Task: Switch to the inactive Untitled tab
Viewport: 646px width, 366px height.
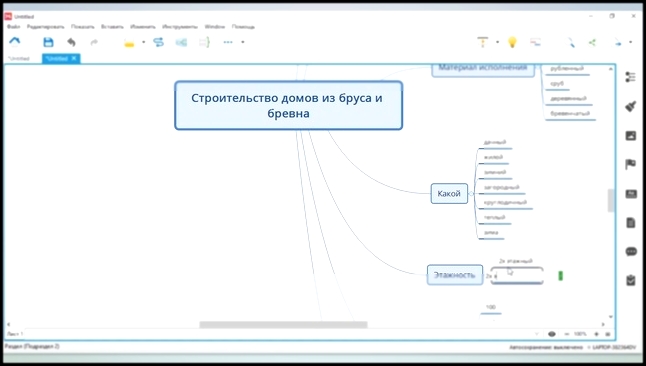Action: pos(19,59)
